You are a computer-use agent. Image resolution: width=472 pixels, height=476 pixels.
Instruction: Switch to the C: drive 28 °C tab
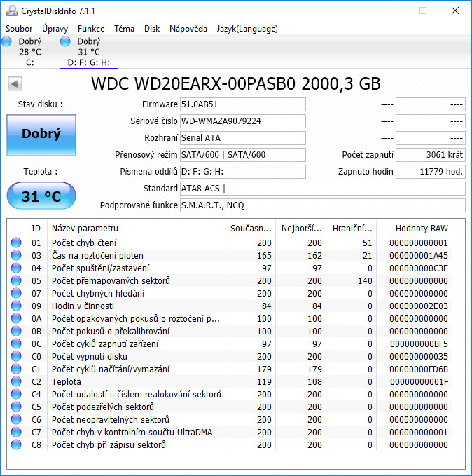pyautogui.click(x=29, y=52)
